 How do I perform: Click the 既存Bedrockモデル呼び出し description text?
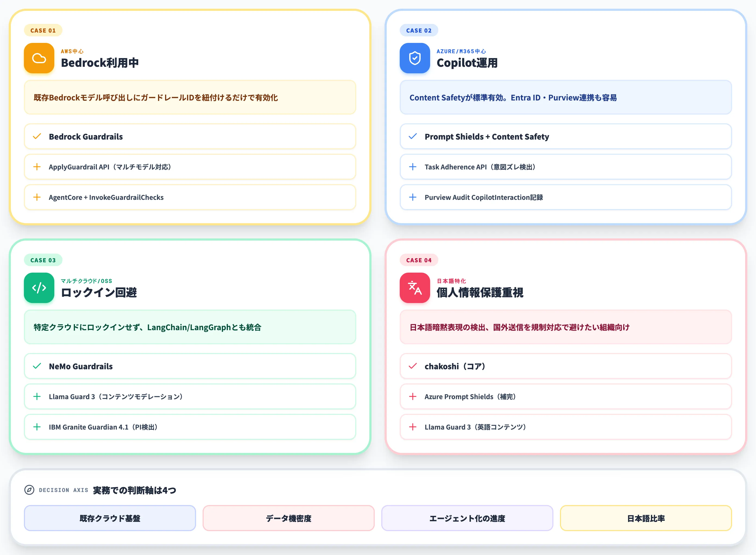[156, 98]
